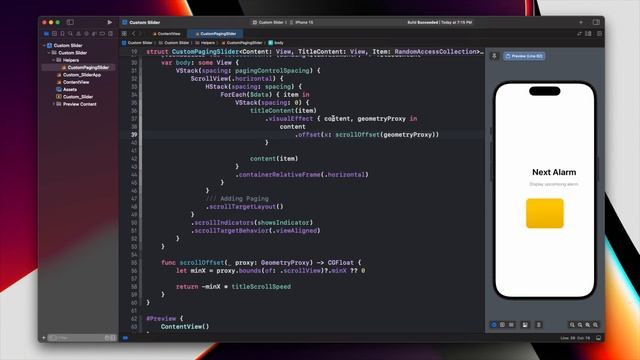Viewport: 640px width, 360px height.
Task: Pin the preview canvas
Action: click(494, 56)
